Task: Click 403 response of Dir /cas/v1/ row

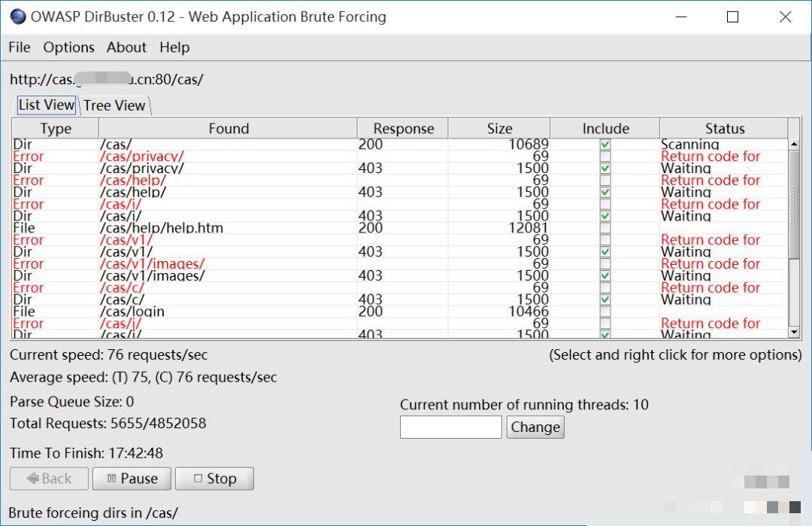Action: (370, 251)
